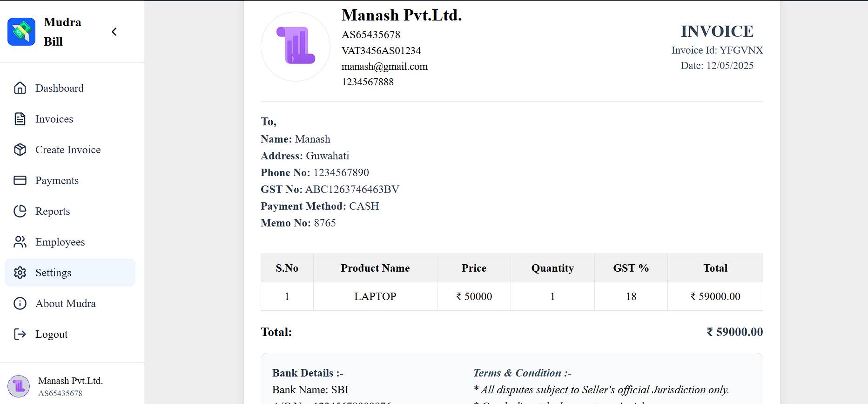Click the Invoice Id YFGVNX text
The image size is (868, 404).
(717, 50)
